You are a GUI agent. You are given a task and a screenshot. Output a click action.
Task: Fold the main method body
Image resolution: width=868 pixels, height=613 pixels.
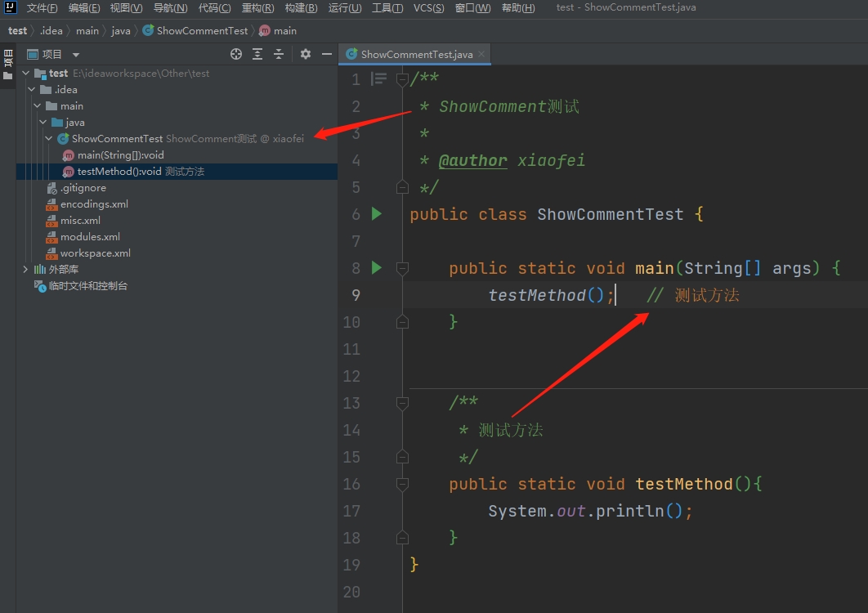click(402, 268)
